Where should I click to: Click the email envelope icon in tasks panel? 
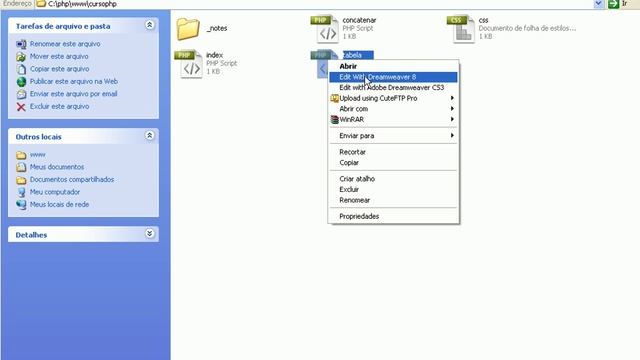tap(21, 94)
